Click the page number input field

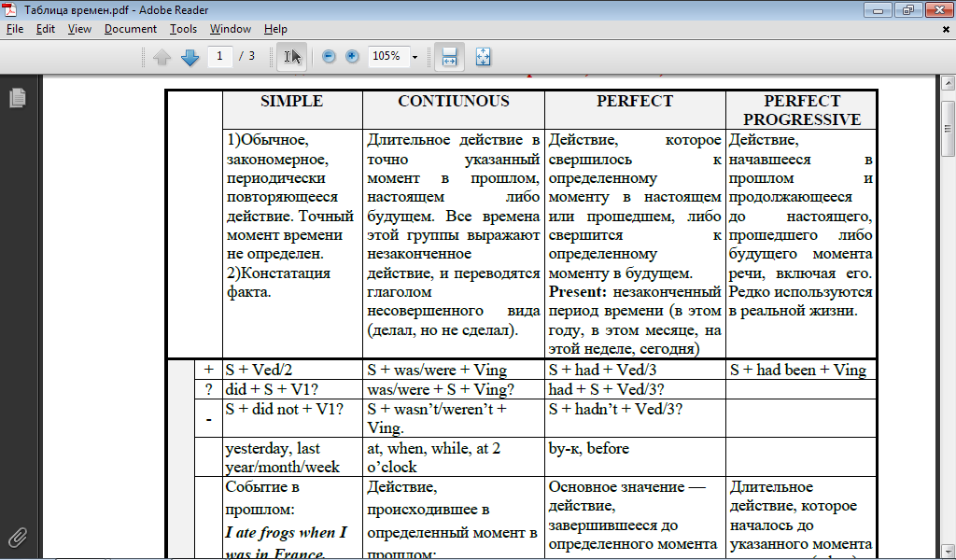click(219, 56)
